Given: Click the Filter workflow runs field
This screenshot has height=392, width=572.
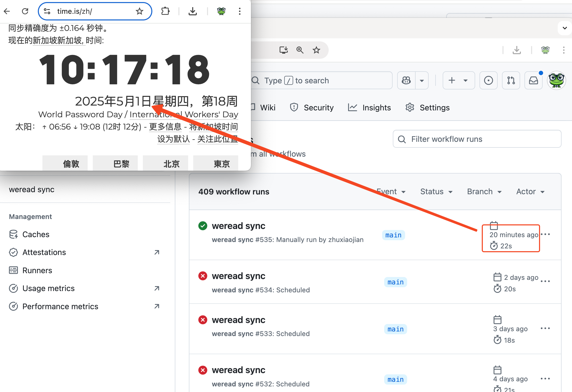Looking at the screenshot, I should 477,139.
